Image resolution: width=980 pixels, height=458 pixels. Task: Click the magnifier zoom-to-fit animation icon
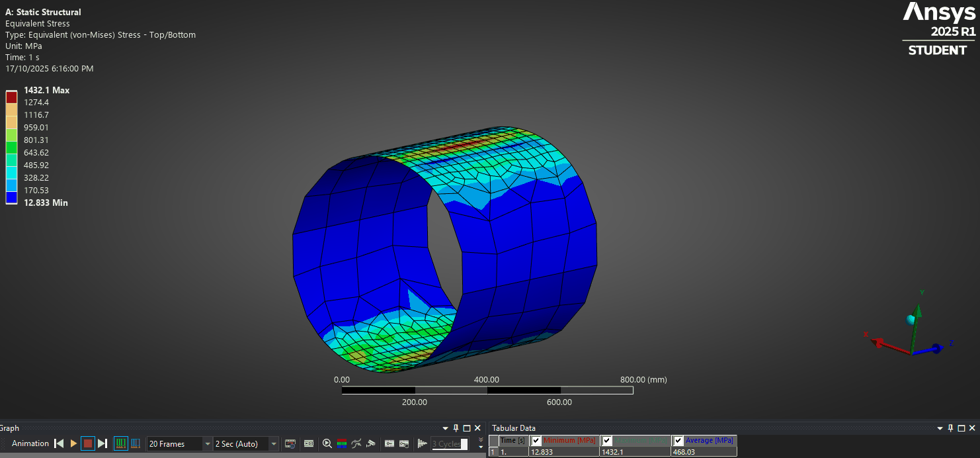click(x=327, y=443)
